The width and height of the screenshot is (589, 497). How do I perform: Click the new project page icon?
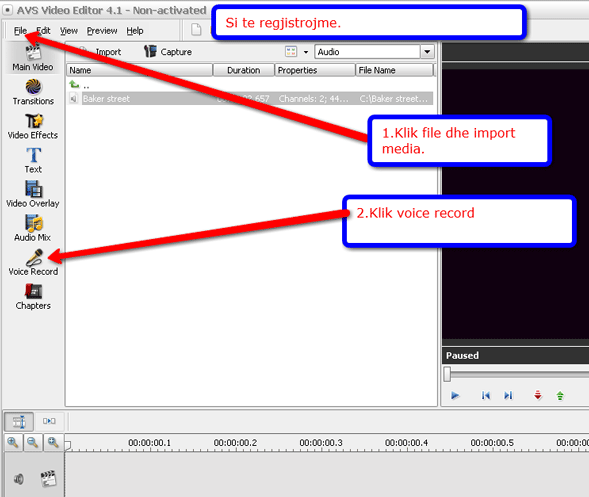(196, 29)
